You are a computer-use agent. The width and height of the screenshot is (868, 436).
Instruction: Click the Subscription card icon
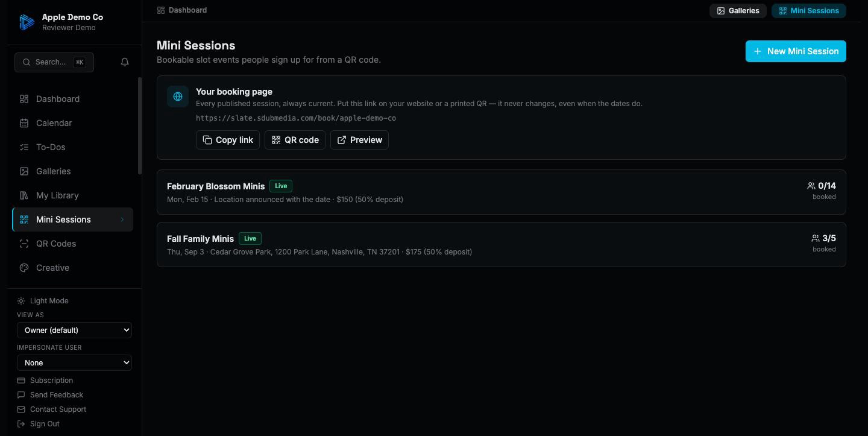pos(21,381)
